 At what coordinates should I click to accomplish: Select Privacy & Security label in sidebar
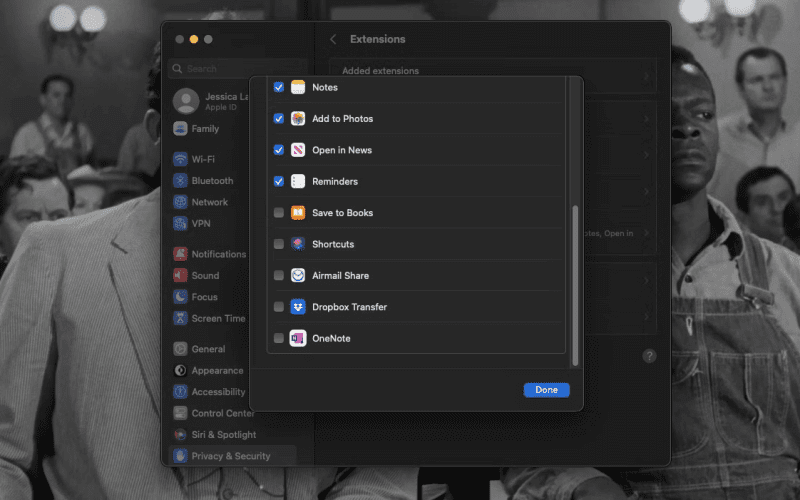point(231,456)
